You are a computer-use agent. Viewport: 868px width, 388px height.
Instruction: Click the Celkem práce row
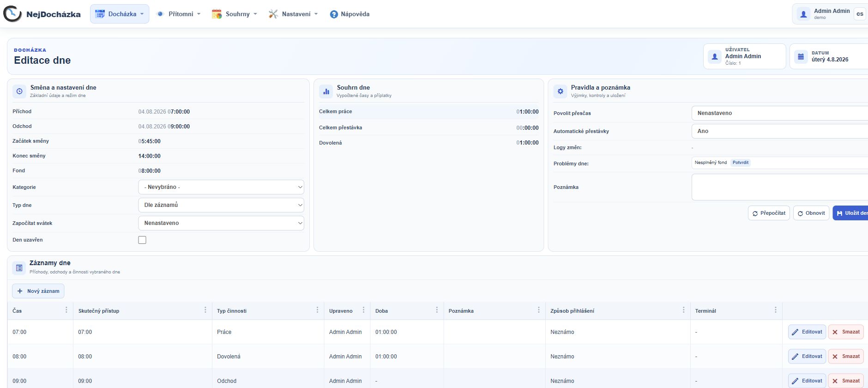(x=428, y=112)
